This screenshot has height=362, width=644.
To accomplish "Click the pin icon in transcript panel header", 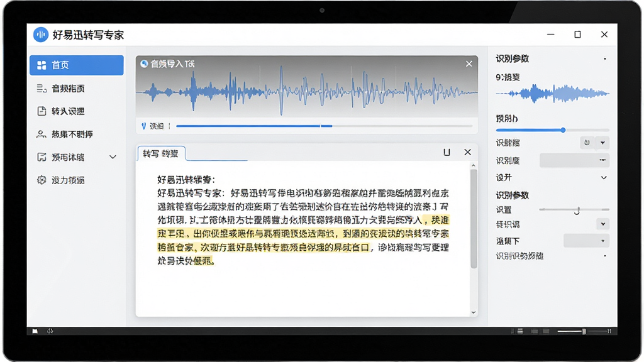I will tap(447, 152).
